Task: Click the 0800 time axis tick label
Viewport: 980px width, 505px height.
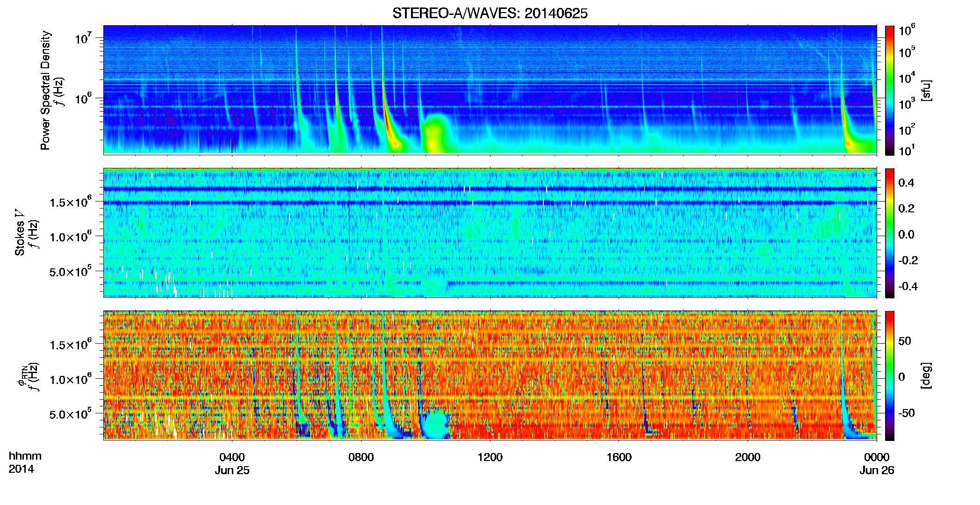Action: tap(361, 457)
